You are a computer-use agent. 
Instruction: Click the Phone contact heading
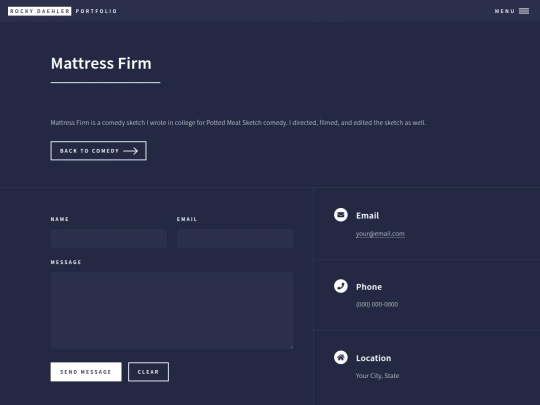pyautogui.click(x=369, y=287)
